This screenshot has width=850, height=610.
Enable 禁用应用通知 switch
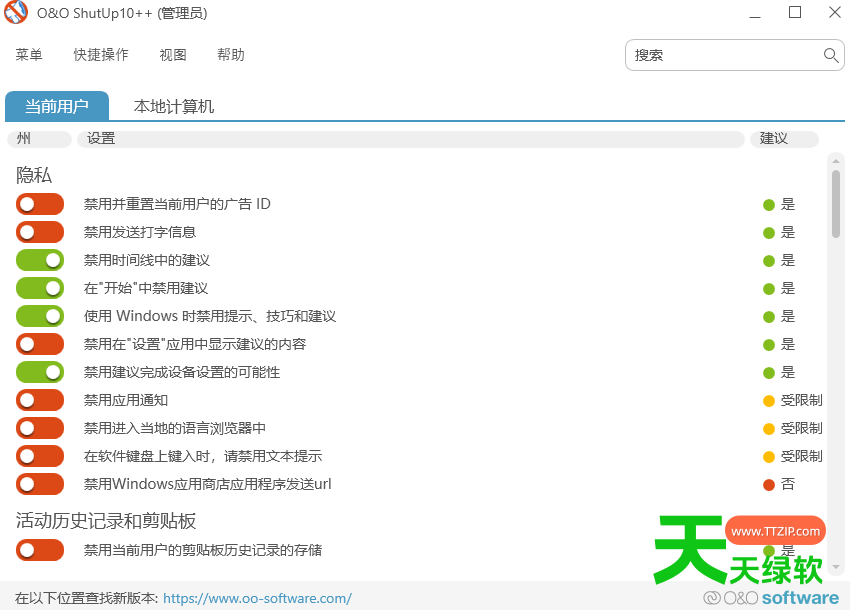(40, 400)
